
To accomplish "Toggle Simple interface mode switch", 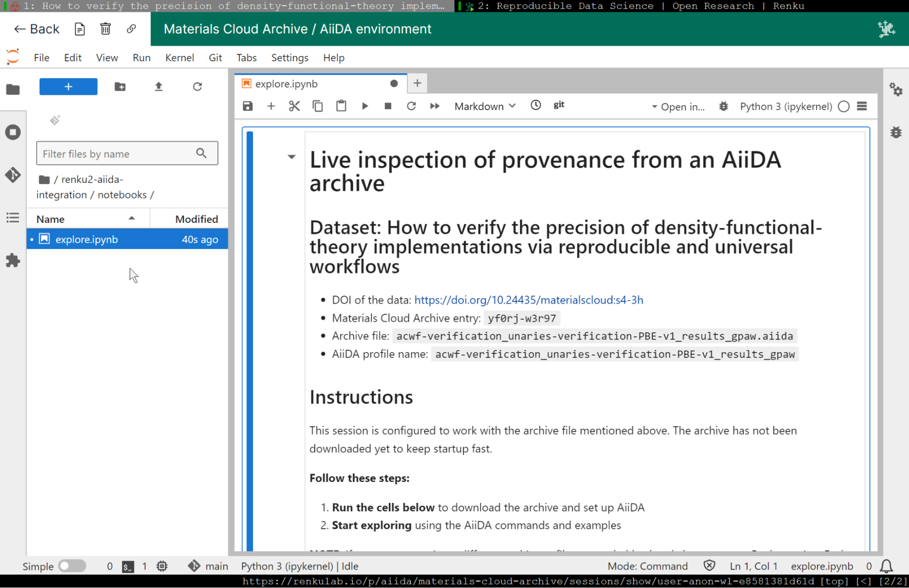I will click(72, 566).
